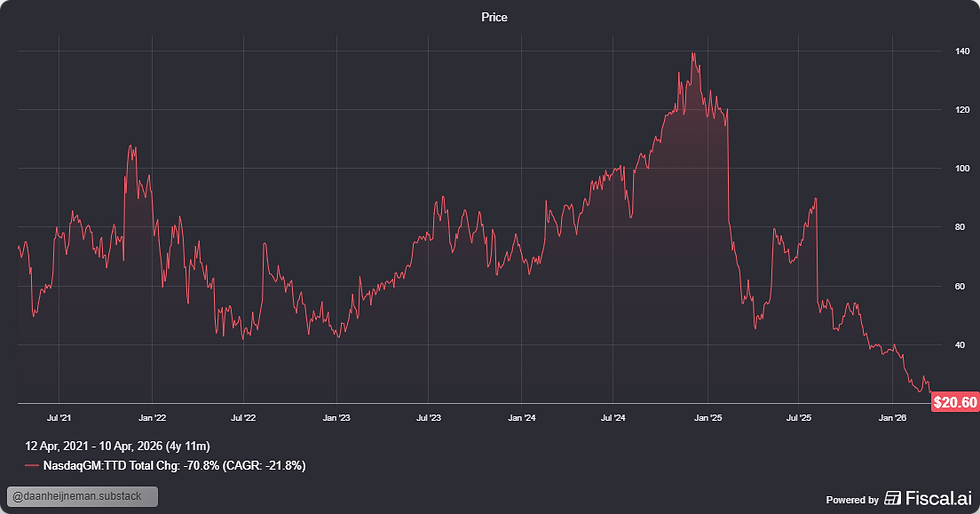
Task: Select the Jan '23 x-axis label
Action: coord(336,418)
